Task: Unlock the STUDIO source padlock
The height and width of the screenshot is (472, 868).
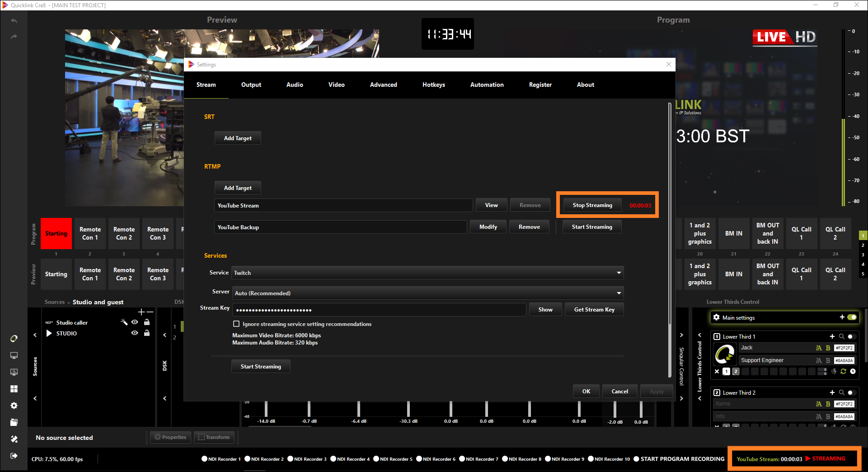Action: coord(147,333)
